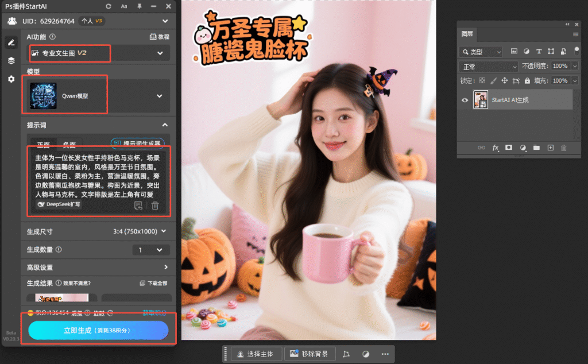Open the stacked layers sidebar icon in StartAI

pyautogui.click(x=11, y=61)
